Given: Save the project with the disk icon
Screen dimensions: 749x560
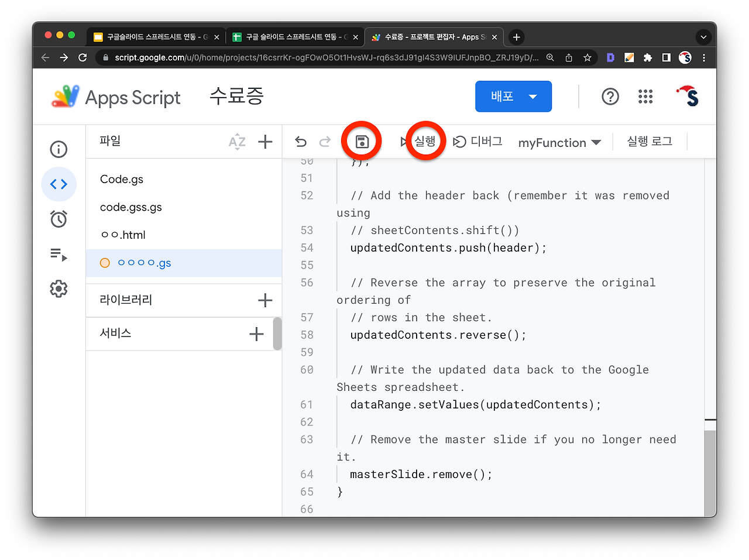Looking at the screenshot, I should point(362,142).
